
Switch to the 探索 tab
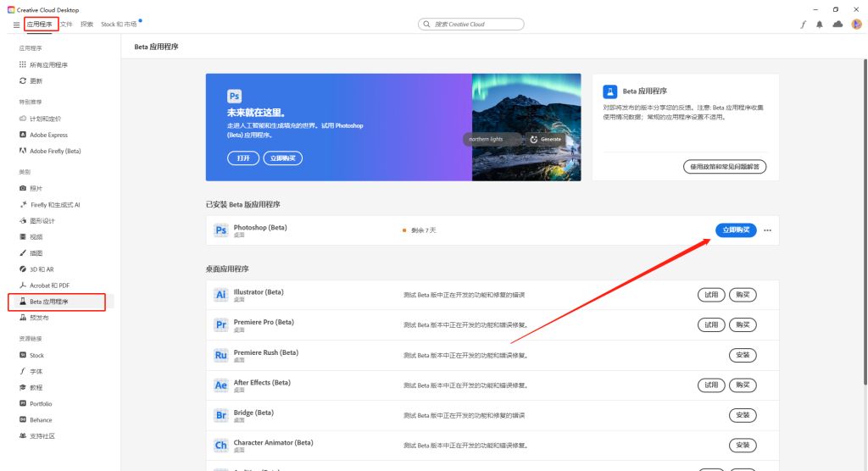87,25
